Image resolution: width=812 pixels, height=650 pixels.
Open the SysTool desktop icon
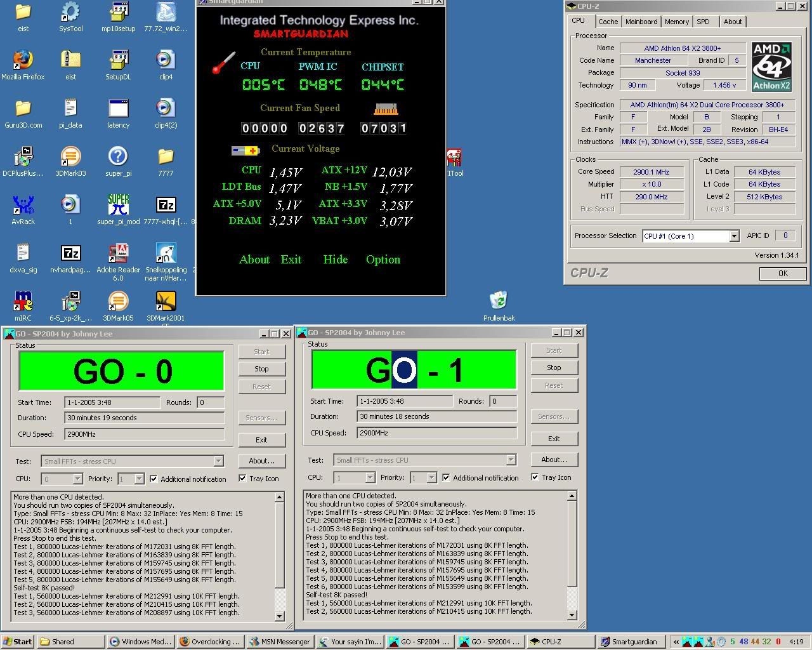click(70, 17)
